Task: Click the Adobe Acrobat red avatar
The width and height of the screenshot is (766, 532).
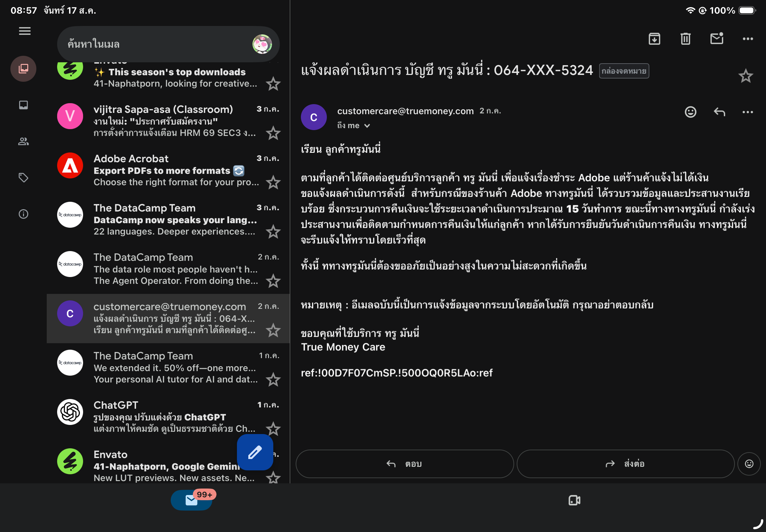Action: (x=70, y=165)
